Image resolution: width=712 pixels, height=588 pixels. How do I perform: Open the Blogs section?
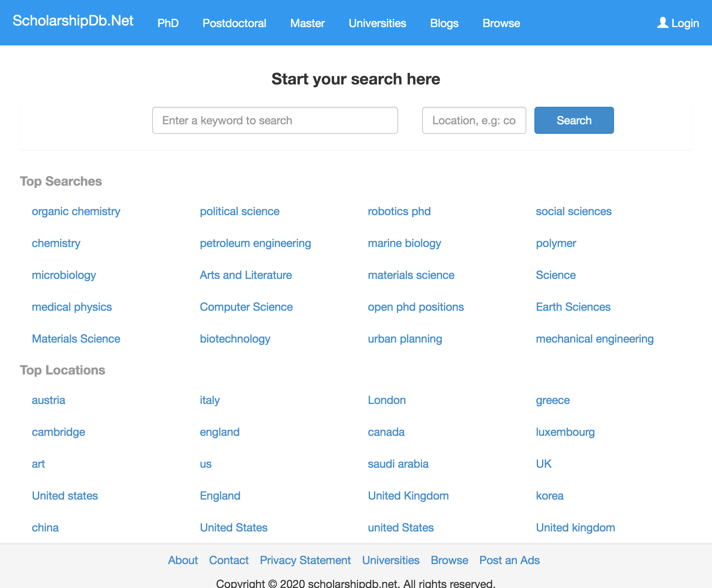[x=444, y=23]
